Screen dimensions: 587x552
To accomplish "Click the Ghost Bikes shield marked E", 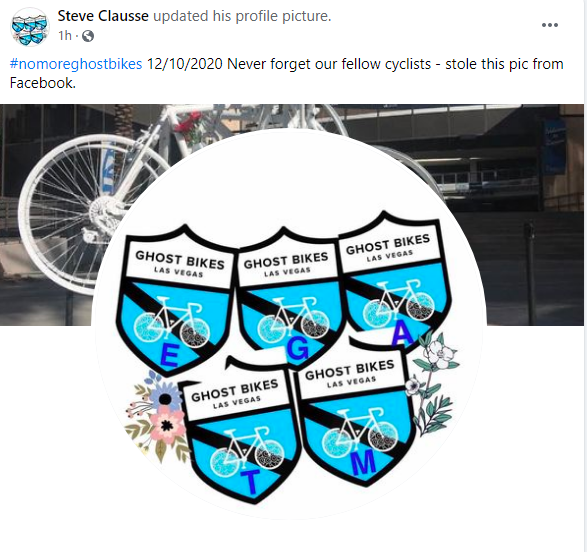I will (175, 299).
